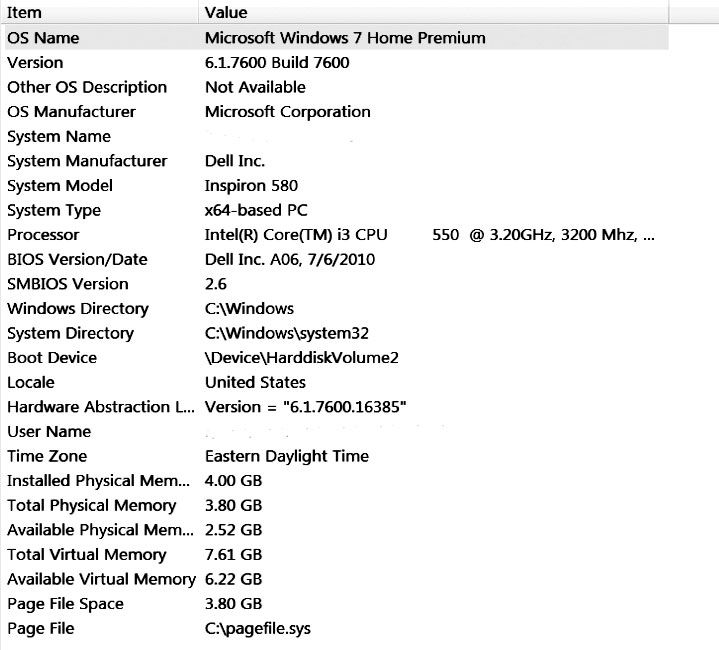Select the Processor row
719x650 pixels.
[x=43, y=235]
